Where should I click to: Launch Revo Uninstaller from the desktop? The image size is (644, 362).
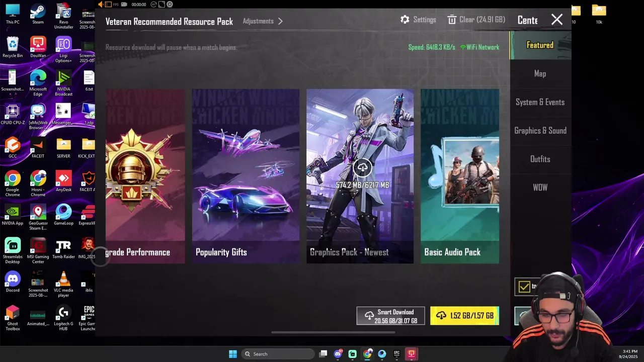click(x=63, y=16)
